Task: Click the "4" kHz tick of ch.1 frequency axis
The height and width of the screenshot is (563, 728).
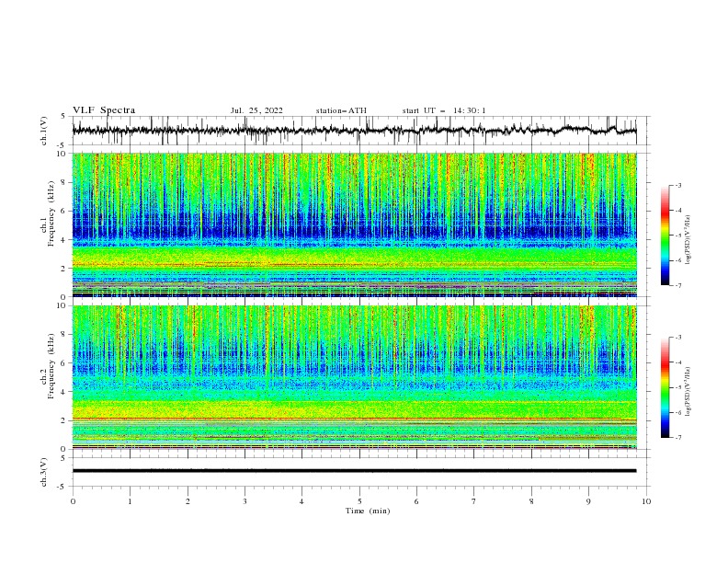Action: (x=64, y=240)
